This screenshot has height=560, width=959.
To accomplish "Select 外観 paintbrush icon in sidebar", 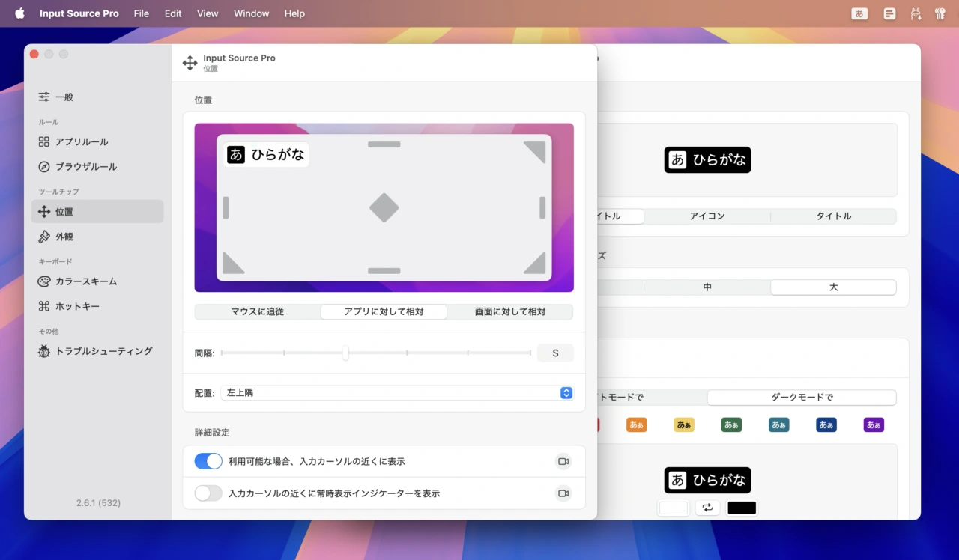I will click(x=44, y=237).
